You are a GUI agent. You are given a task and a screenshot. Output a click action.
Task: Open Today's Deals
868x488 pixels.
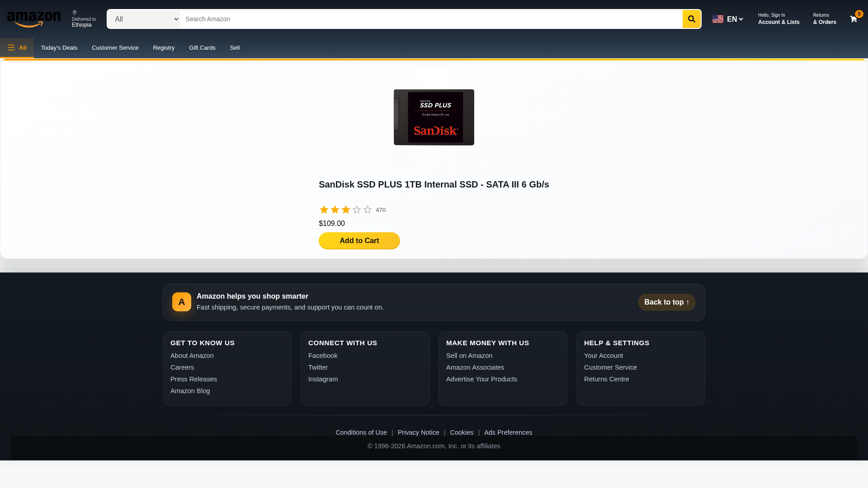59,48
